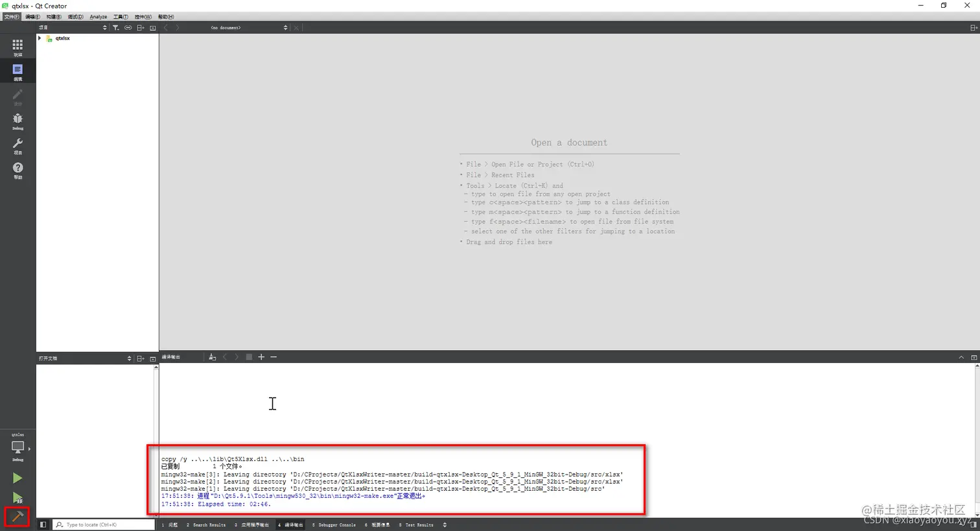Viewport: 980px width, 531px height.
Task: Open the 5 Debugger Console tab
Action: (334, 525)
